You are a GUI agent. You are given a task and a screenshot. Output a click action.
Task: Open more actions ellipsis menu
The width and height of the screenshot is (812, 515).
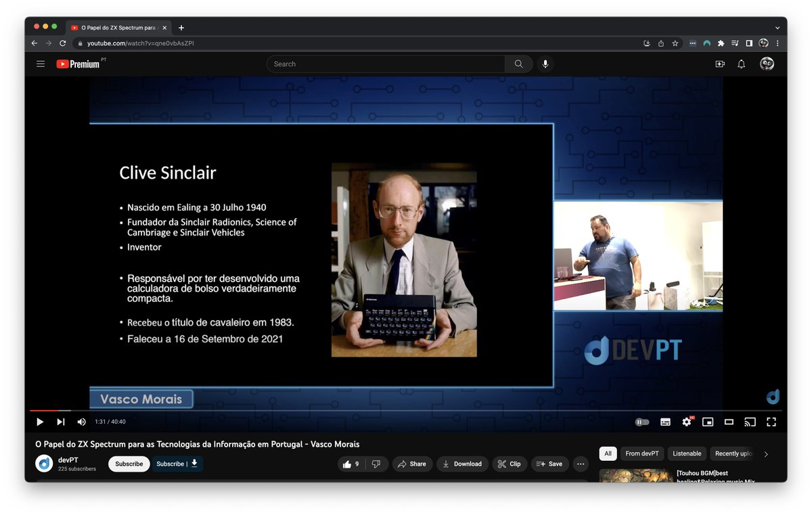coord(581,464)
